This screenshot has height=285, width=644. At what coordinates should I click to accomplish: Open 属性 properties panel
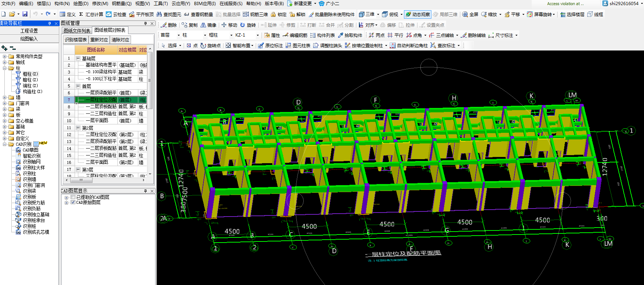click(x=272, y=35)
